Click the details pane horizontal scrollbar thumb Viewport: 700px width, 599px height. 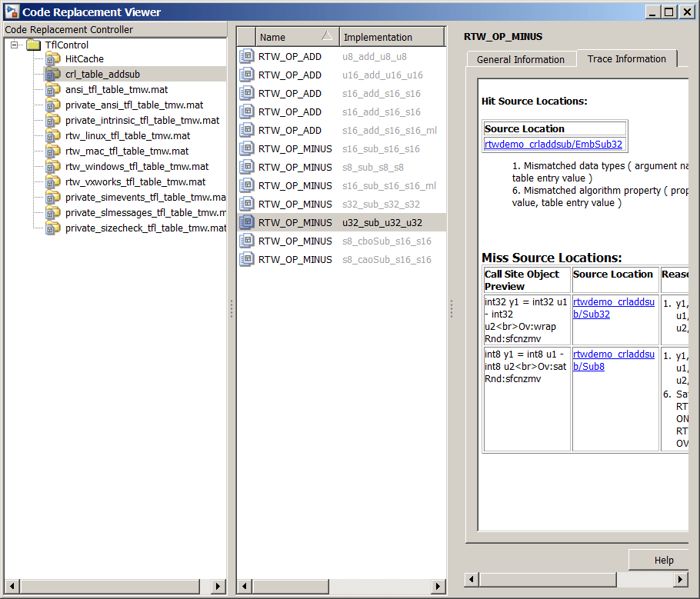(548, 579)
